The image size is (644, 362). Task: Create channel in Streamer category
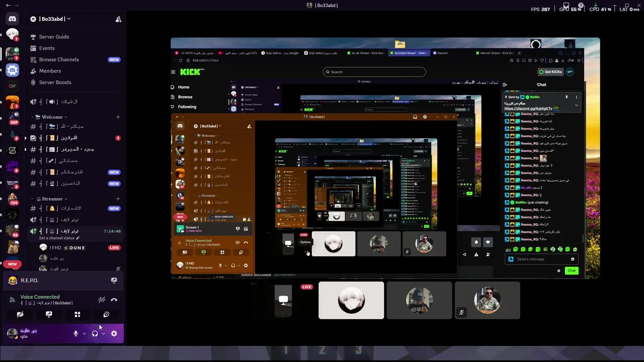(x=118, y=199)
